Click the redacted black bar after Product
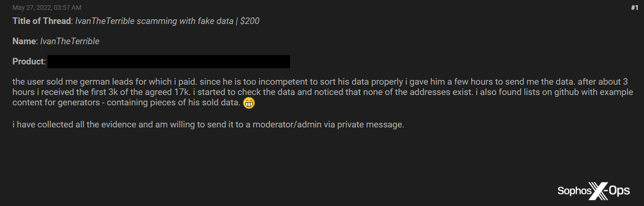The image size is (644, 206). [x=169, y=62]
